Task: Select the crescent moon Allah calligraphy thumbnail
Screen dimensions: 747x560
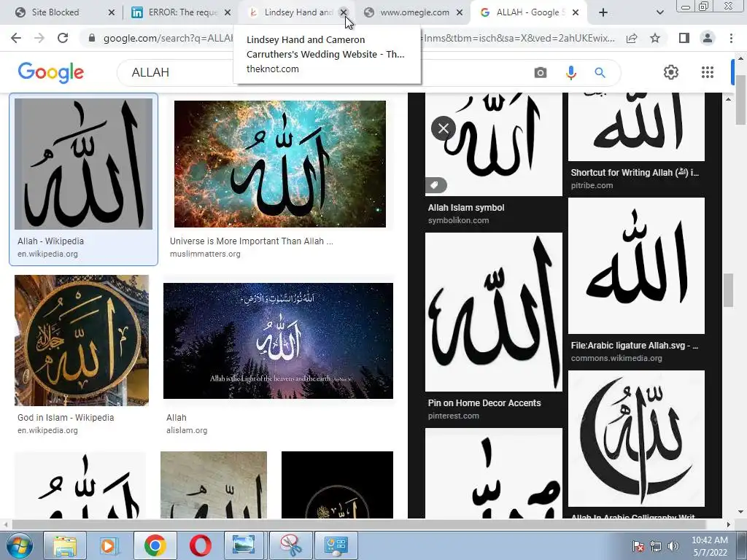Action: tap(636, 438)
